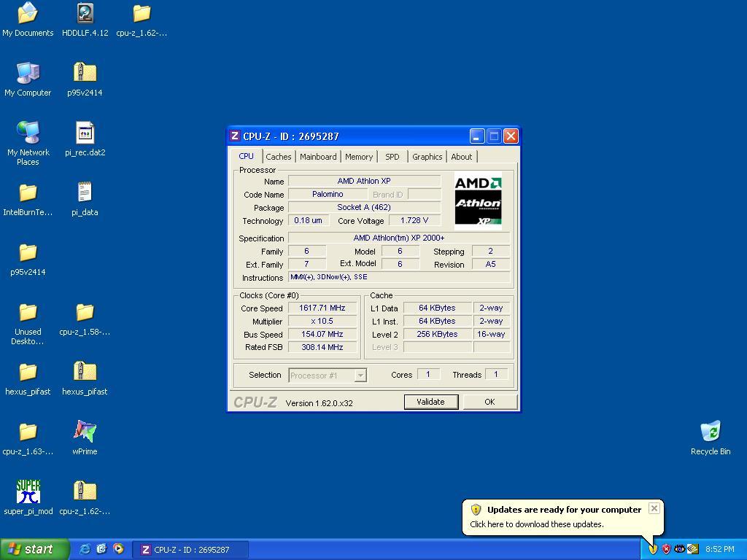
Task: Click the Instructions field MMX(+), 3DNow!(+), SSE
Action: click(399, 277)
